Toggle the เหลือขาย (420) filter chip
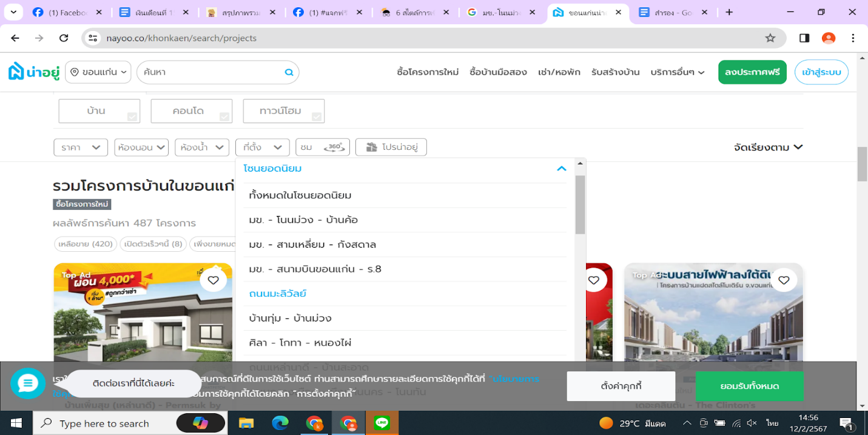868x435 pixels. (85, 244)
